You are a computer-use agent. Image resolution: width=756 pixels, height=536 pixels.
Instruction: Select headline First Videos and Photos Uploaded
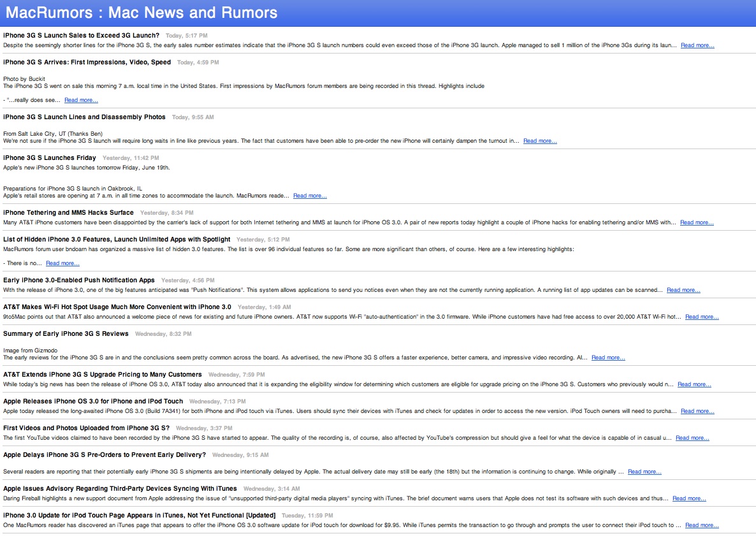(86, 428)
